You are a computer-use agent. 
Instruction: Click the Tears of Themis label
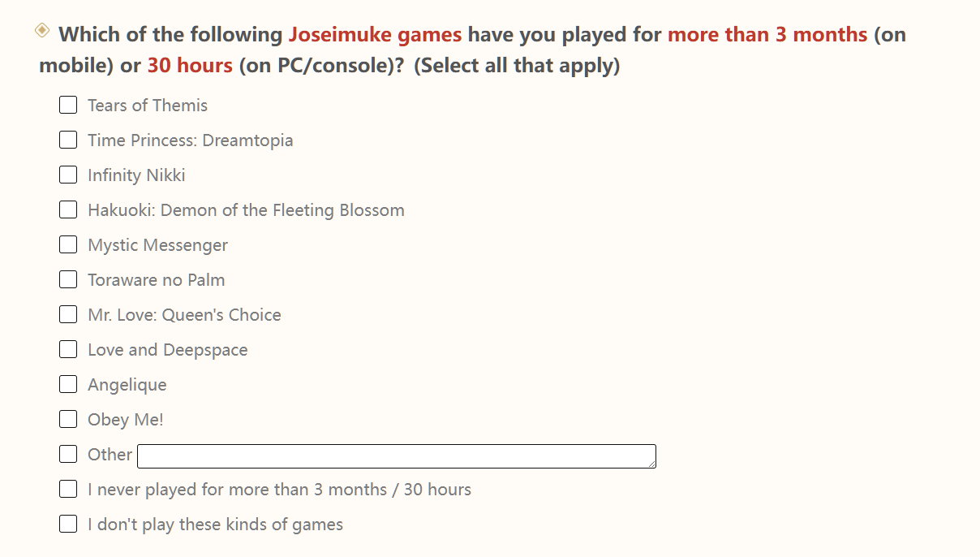147,106
